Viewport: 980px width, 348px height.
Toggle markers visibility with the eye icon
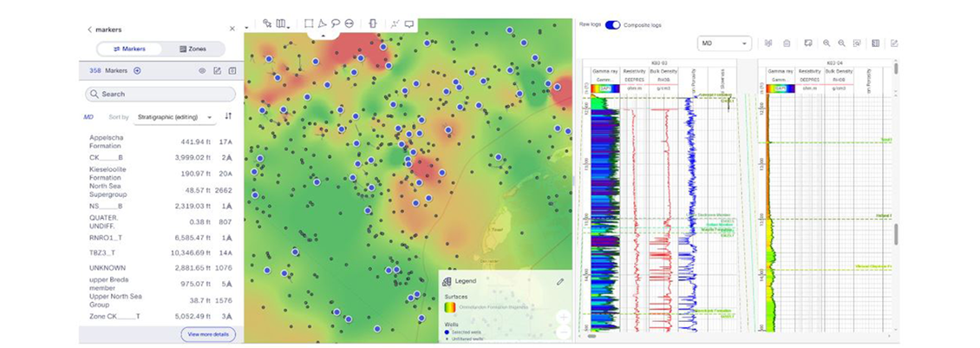pos(202,70)
